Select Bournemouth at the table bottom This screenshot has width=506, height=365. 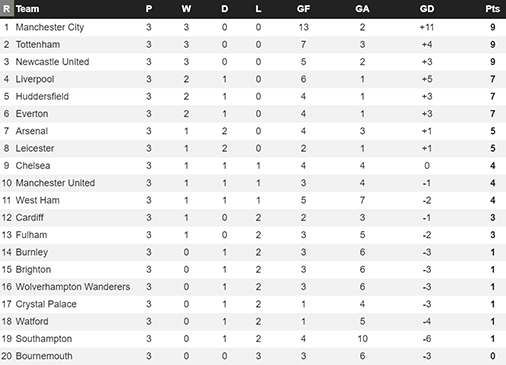[44, 356]
